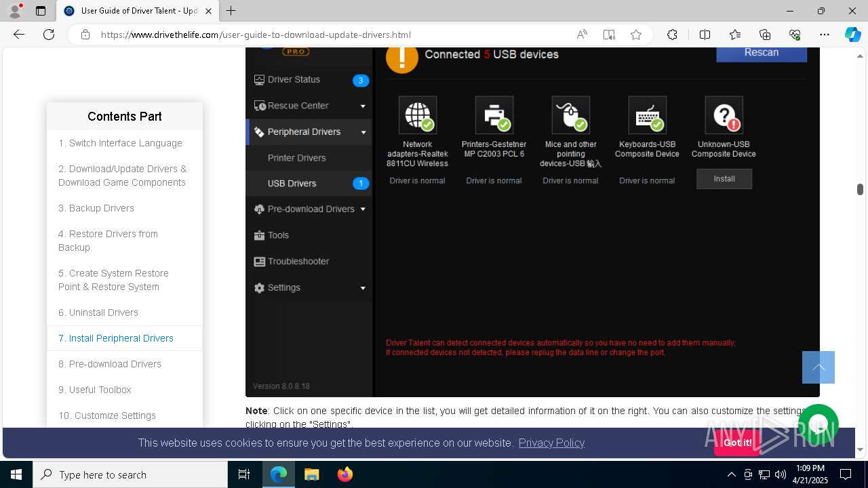
Task: Click the page vertical scrollbar thumb
Action: tap(860, 189)
